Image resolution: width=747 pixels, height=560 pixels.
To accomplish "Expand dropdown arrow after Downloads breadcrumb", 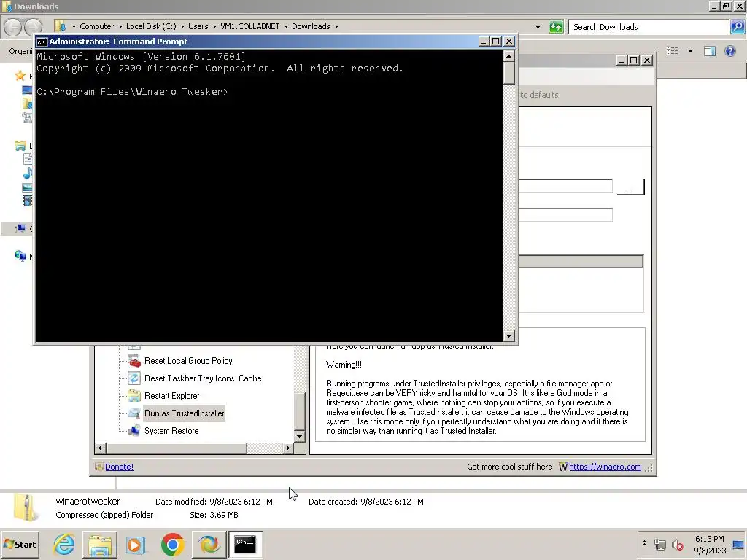I will click(336, 27).
